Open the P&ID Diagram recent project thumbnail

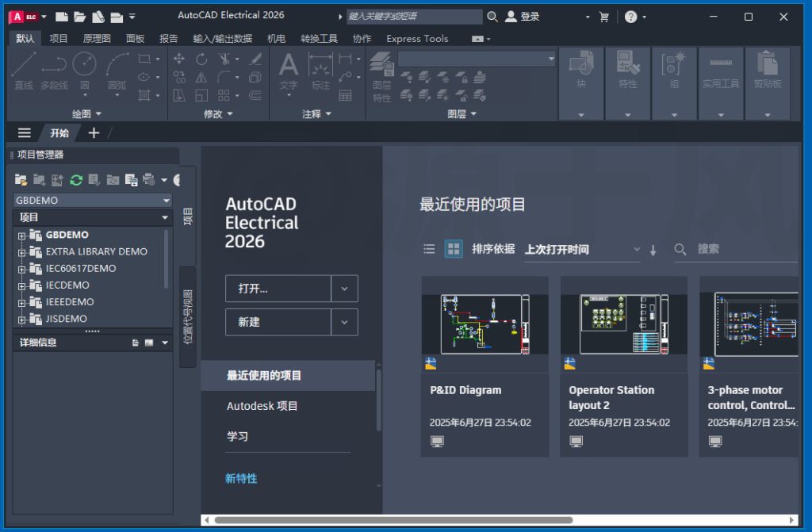[x=485, y=324]
